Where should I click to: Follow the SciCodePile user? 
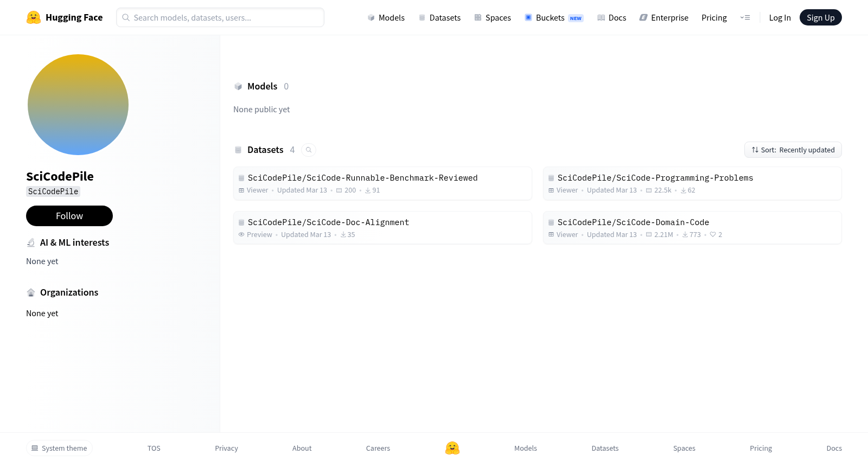69,216
